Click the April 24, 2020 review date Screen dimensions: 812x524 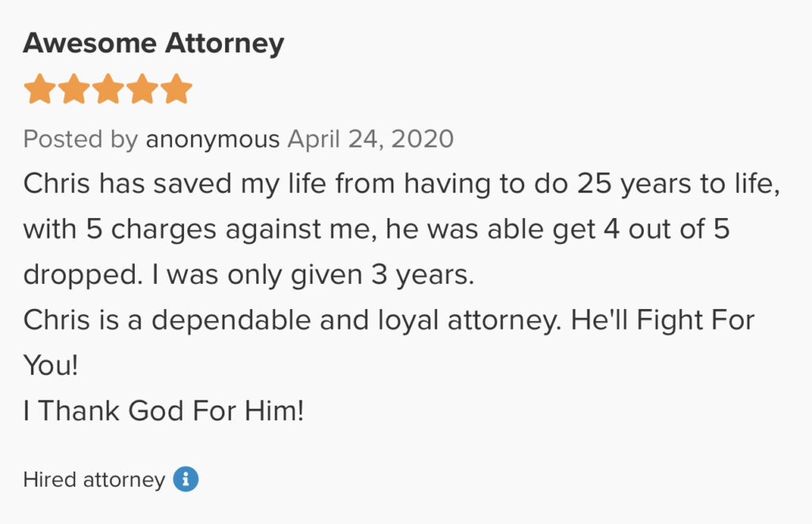coord(370,140)
